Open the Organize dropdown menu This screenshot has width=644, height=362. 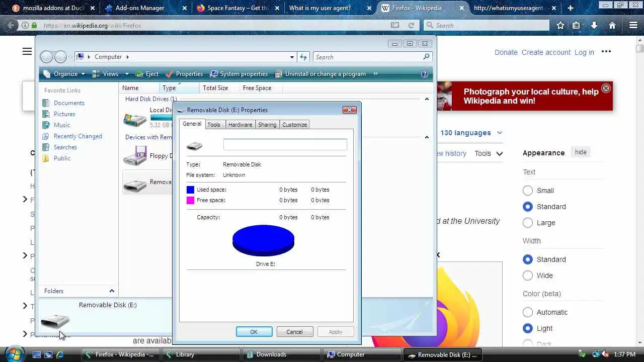(x=64, y=74)
